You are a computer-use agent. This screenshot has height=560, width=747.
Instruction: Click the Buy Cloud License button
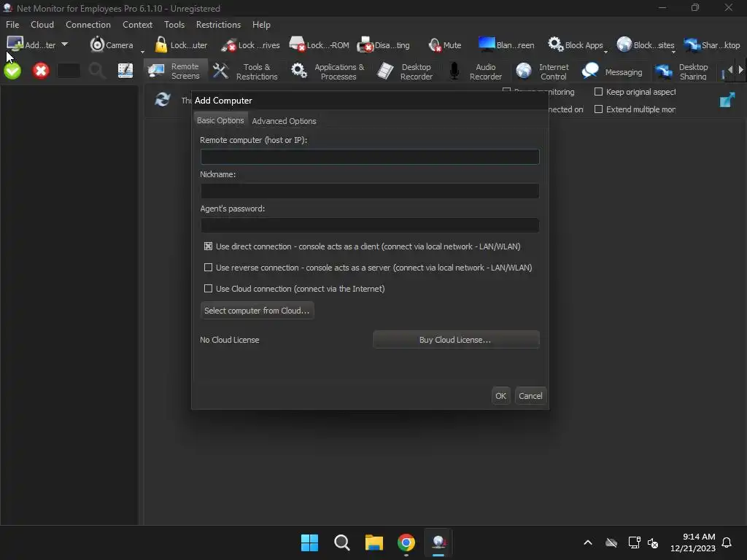pyautogui.click(x=456, y=340)
